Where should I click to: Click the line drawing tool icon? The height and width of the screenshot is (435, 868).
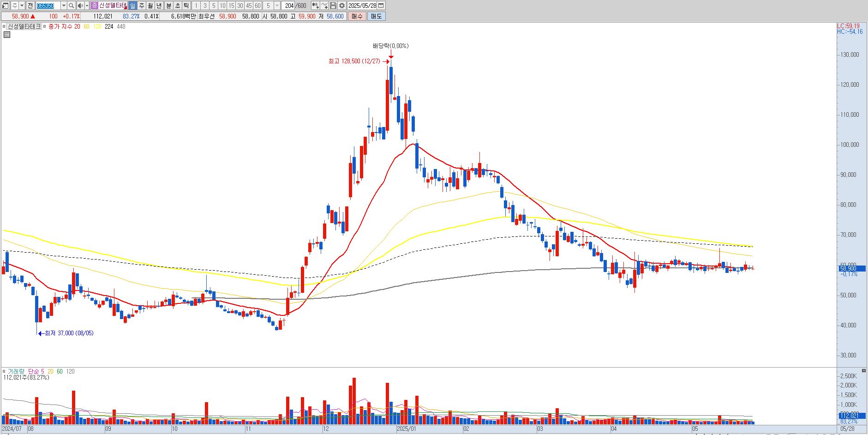[324, 6]
